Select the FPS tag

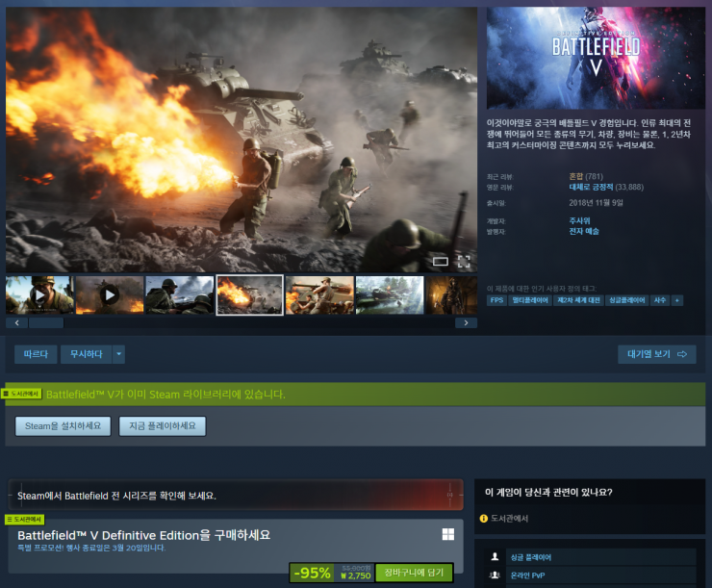(x=496, y=300)
